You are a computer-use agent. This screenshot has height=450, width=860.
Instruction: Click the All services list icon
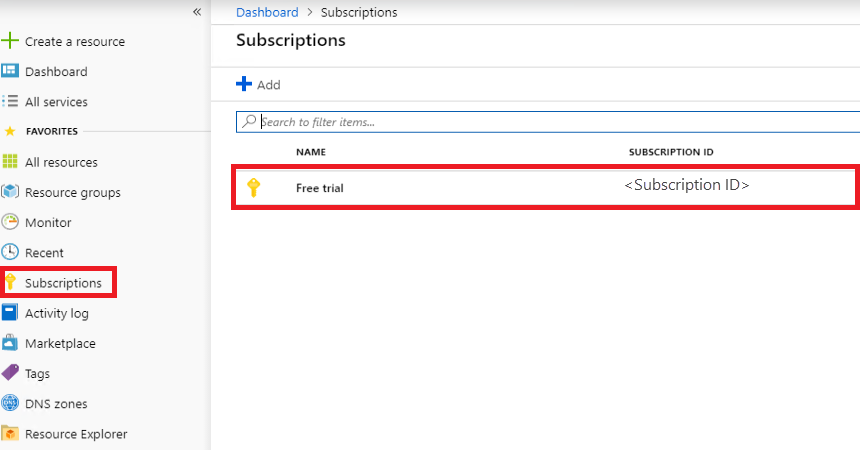pos(10,101)
